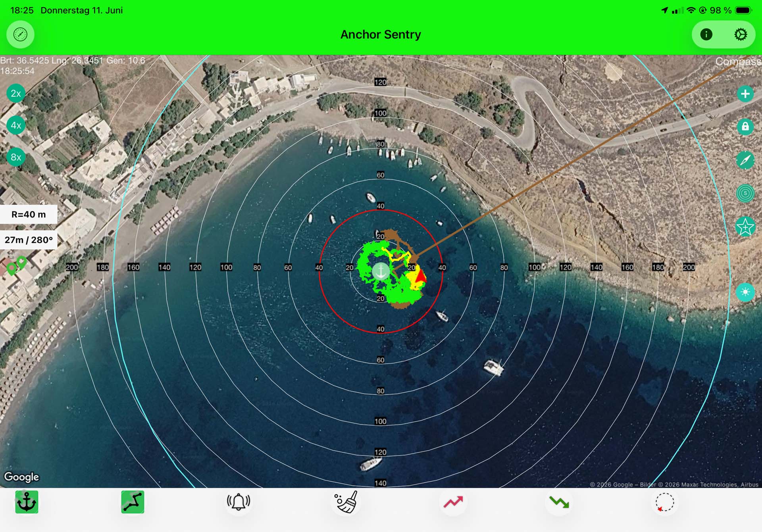This screenshot has width=762, height=532.
Task: Tap the battery indicator in status bar
Action: (x=743, y=10)
